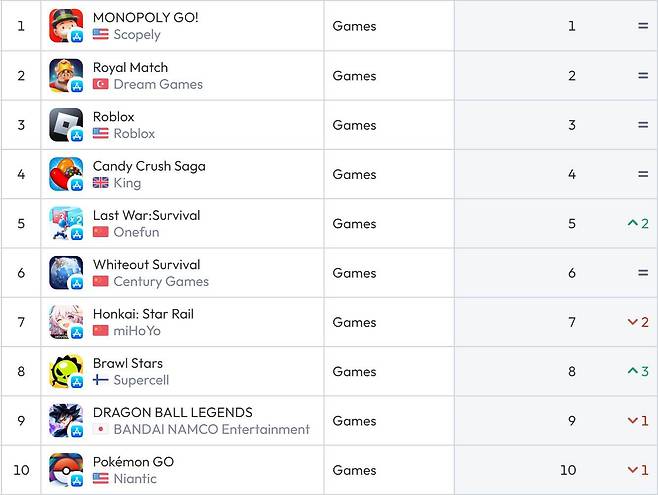Select the Roblox app icon
Image resolution: width=658 pixels, height=495 pixels.
[66, 125]
